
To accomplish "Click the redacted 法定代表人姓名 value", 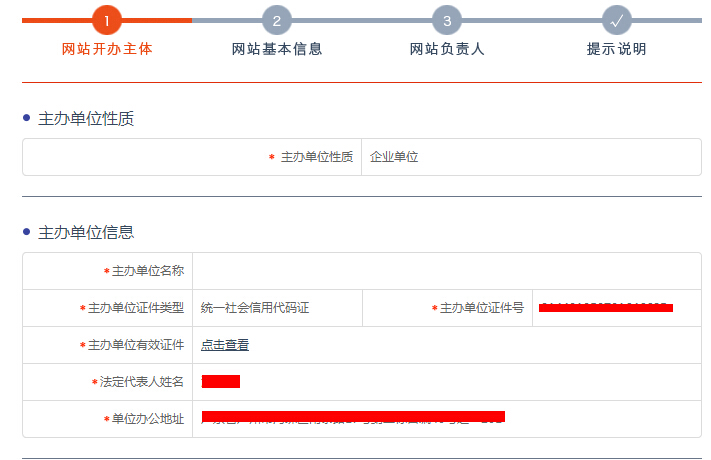I will pos(221,382).
